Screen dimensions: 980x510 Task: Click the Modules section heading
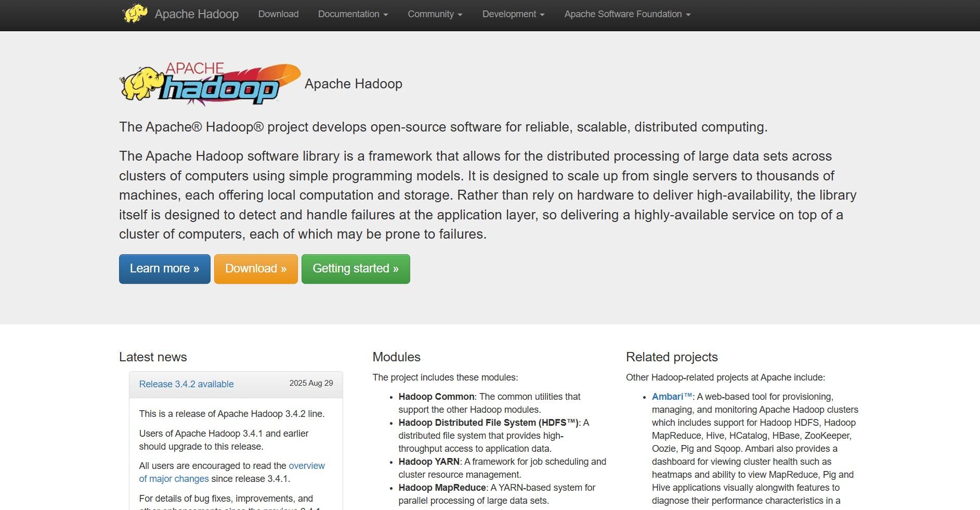396,357
